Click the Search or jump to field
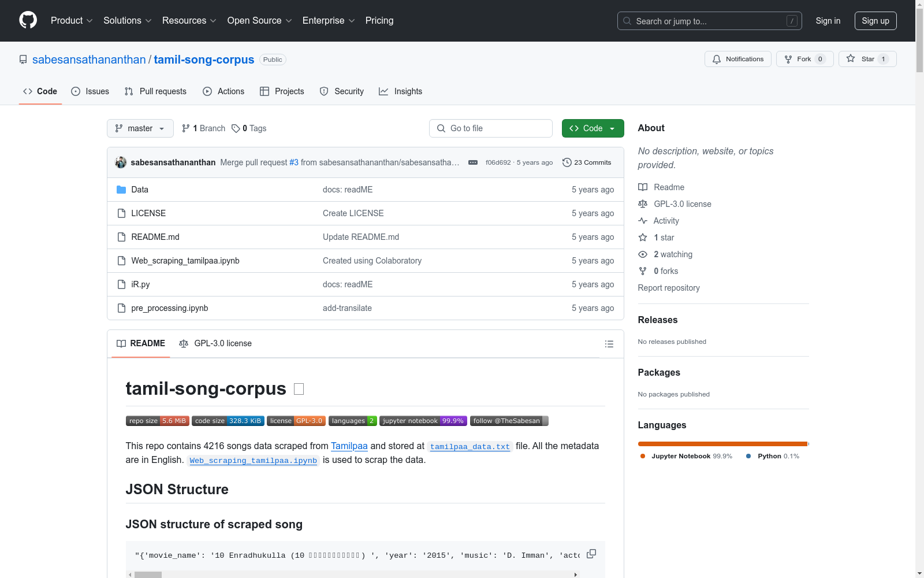The image size is (924, 578). pos(710,21)
